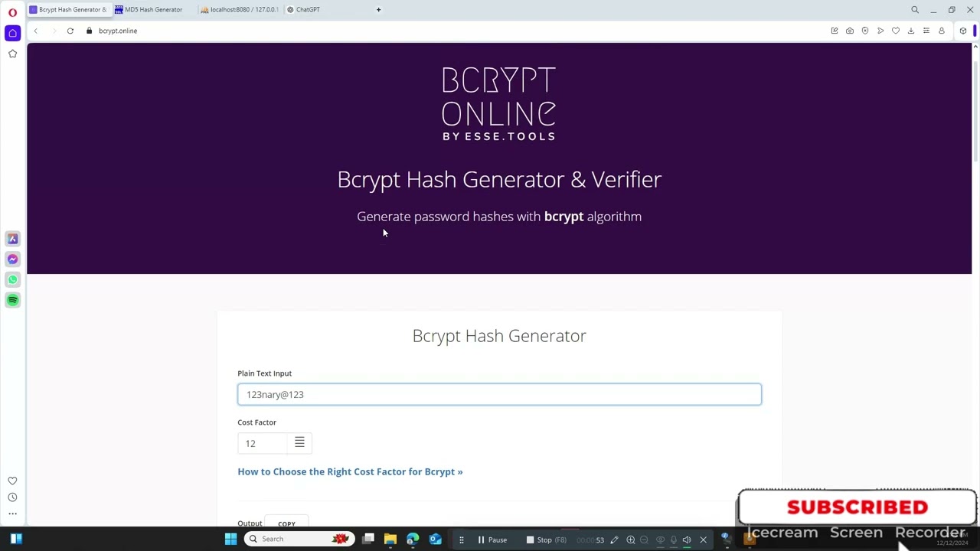The width and height of the screenshot is (980, 551).
Task: Click recorder zoom-out magnifier icon
Action: (x=644, y=540)
